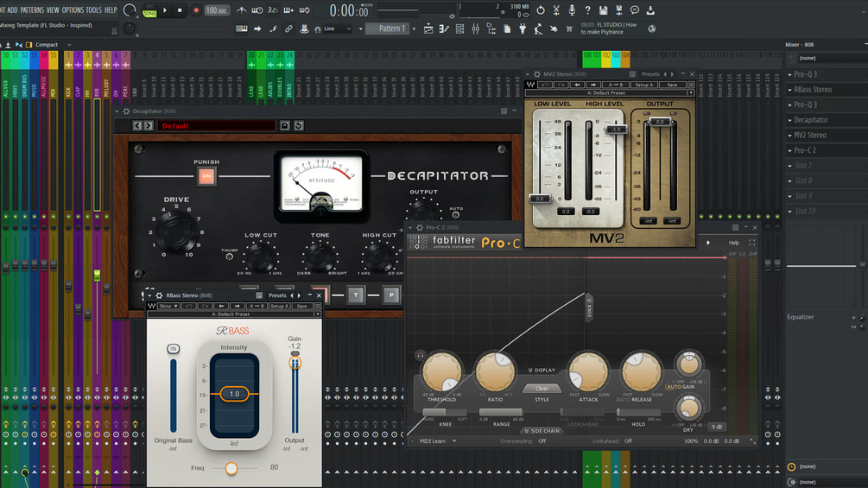Viewport: 868px width, 488px height.
Task: Start playback with the play button
Action: [x=164, y=10]
